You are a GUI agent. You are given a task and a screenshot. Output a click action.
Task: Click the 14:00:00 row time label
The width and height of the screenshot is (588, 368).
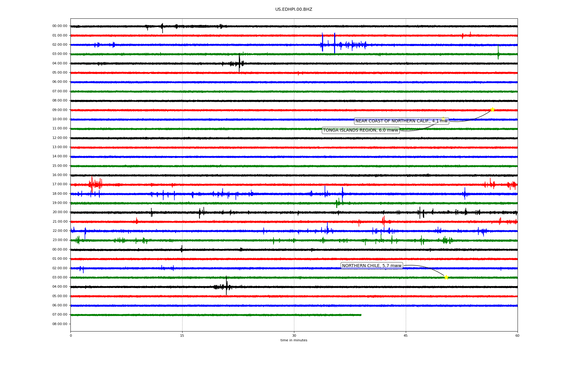[x=60, y=156]
